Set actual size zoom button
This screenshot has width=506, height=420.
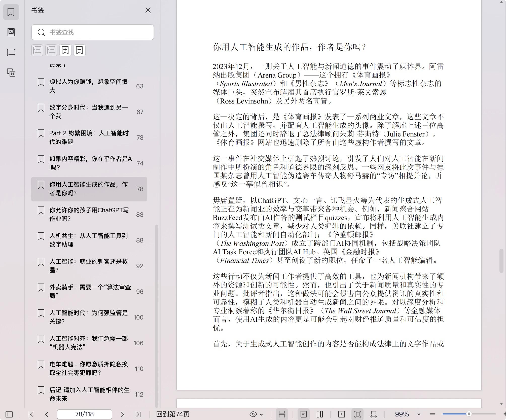pyautogui.click(x=342, y=414)
